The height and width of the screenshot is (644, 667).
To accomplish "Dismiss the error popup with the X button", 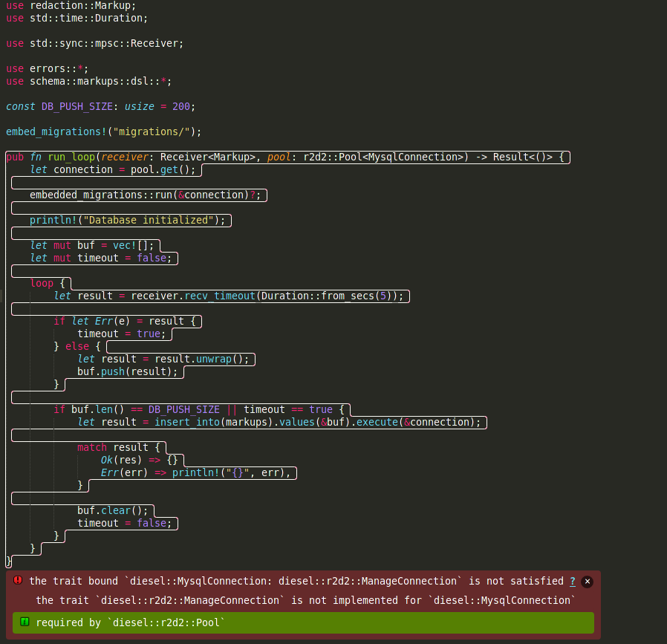I will pyautogui.click(x=587, y=582).
